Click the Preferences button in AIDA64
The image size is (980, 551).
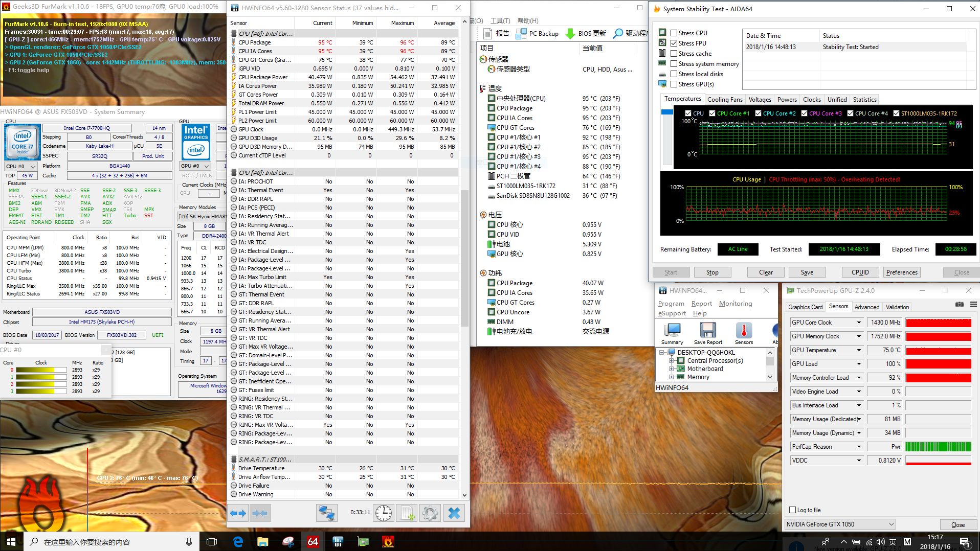click(x=901, y=272)
